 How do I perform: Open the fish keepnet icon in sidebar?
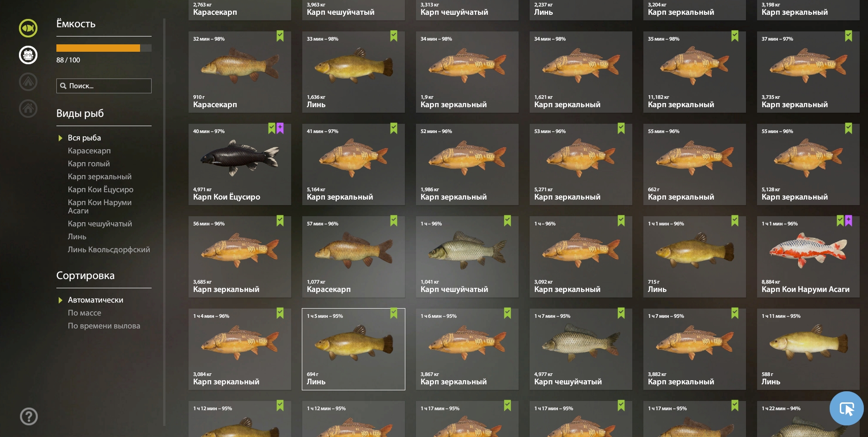pyautogui.click(x=28, y=28)
